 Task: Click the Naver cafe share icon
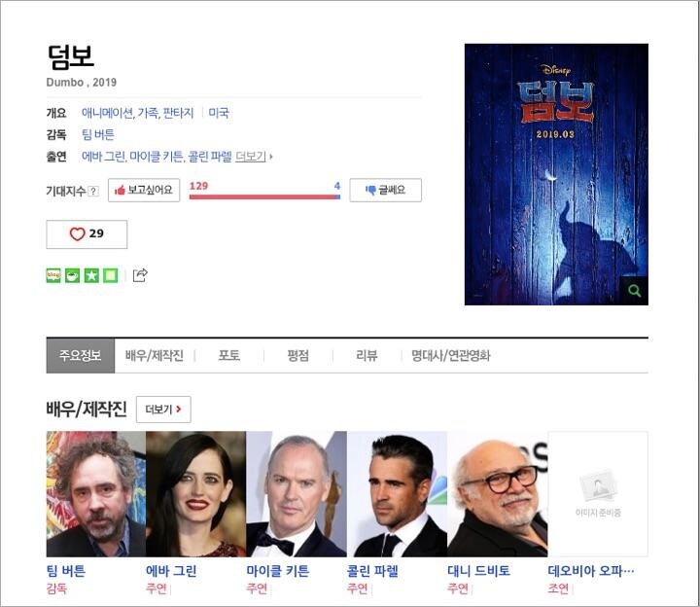(x=72, y=275)
